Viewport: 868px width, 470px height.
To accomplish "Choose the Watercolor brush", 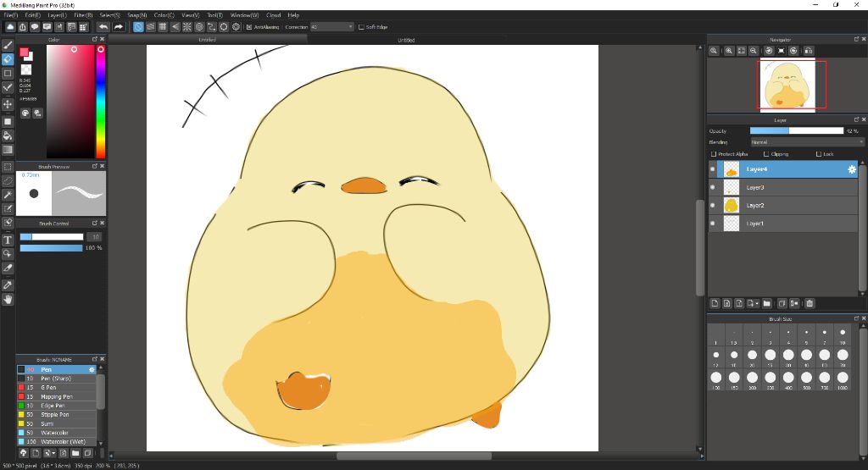I will tap(57, 433).
